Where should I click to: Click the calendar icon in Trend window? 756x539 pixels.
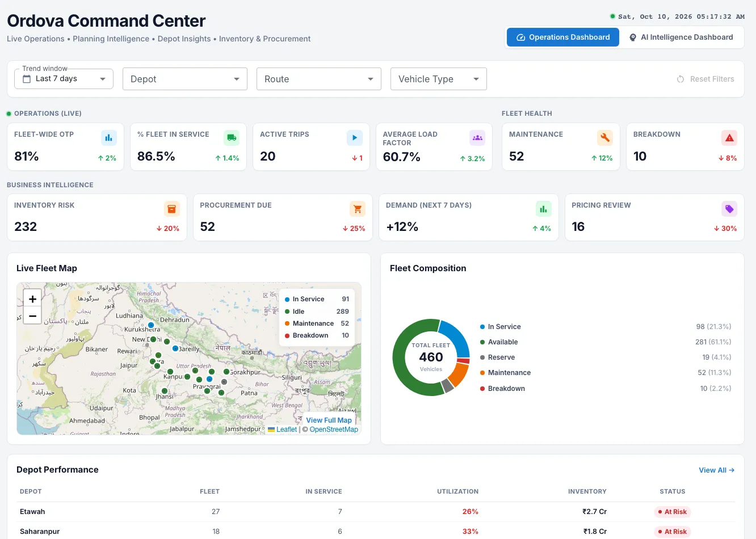click(27, 79)
